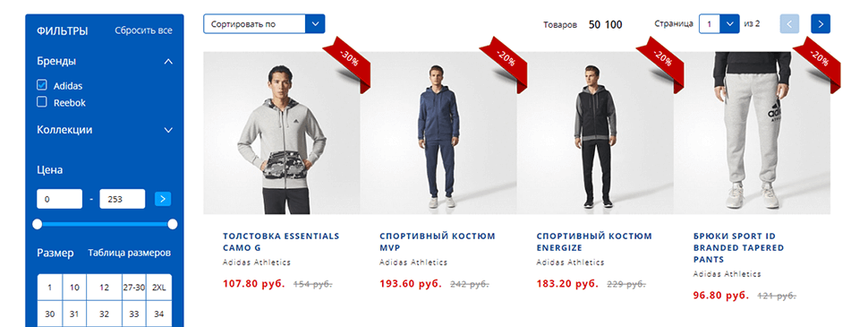Open the page number dropdown
Image resolution: width=868 pixels, height=327 pixels.
click(719, 24)
